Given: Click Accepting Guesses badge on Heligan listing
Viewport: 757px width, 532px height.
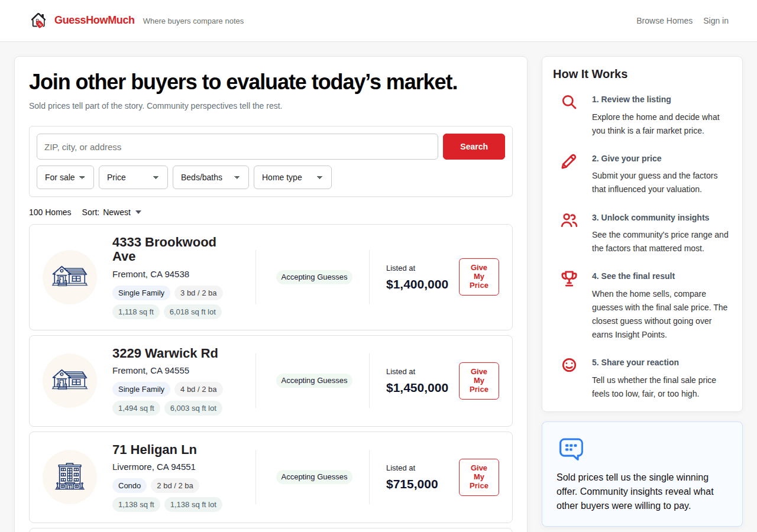Looking at the screenshot, I should click(x=314, y=477).
